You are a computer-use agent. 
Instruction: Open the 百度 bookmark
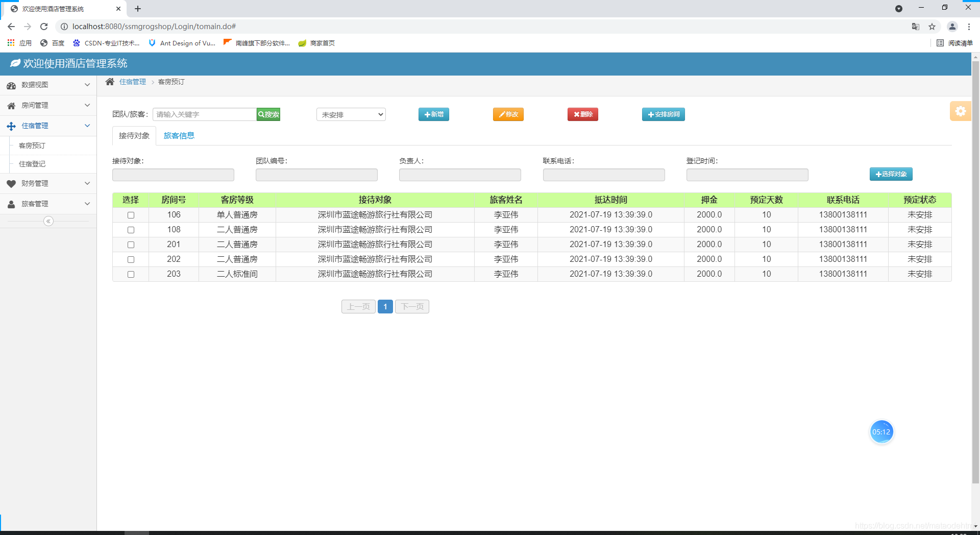point(53,43)
